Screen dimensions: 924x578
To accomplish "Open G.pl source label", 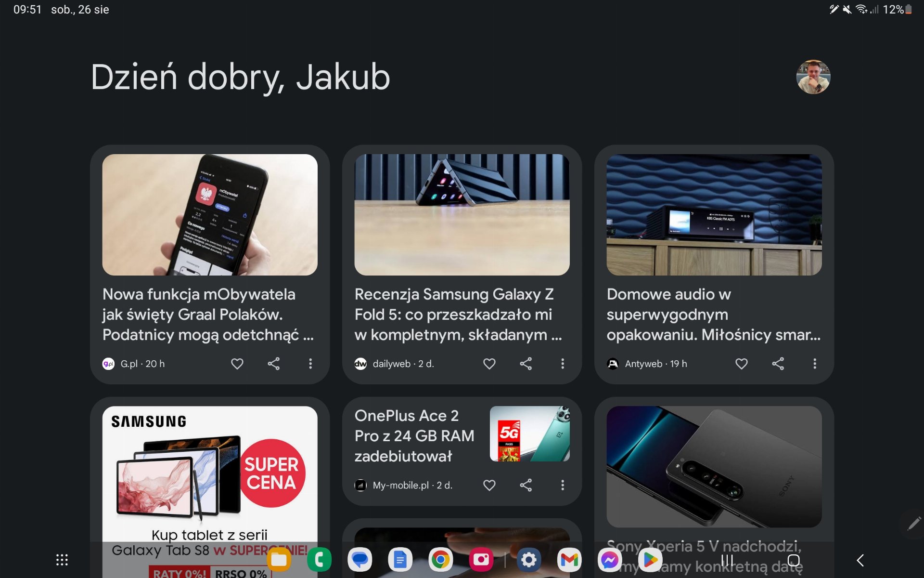I will point(134,364).
